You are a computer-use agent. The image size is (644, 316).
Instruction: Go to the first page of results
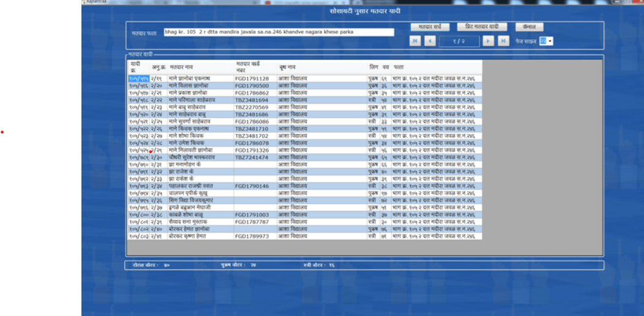pyautogui.click(x=416, y=41)
